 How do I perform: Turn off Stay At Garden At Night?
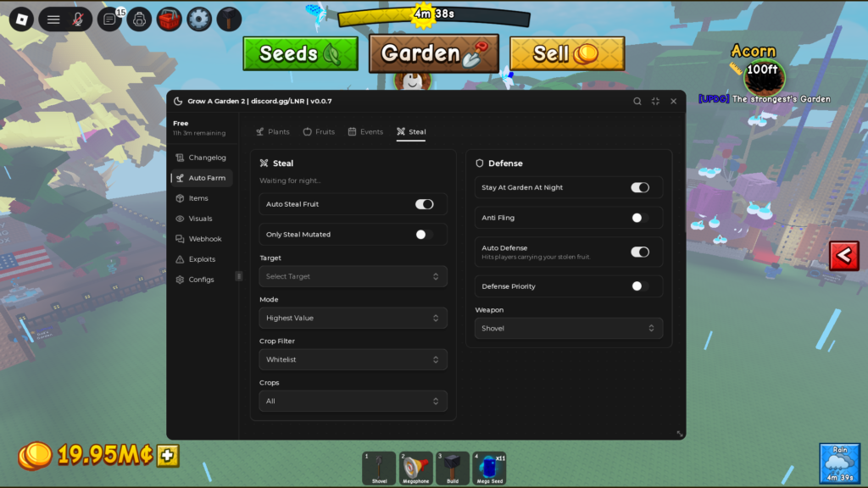[x=640, y=187]
